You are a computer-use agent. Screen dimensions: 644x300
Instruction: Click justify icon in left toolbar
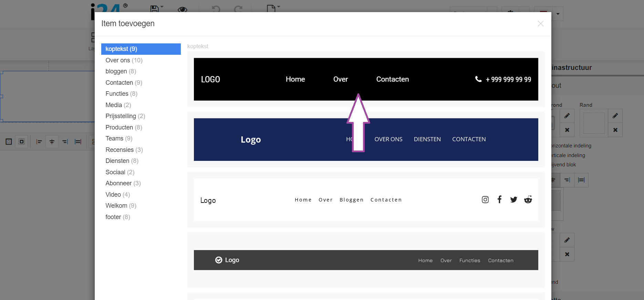coord(78,142)
